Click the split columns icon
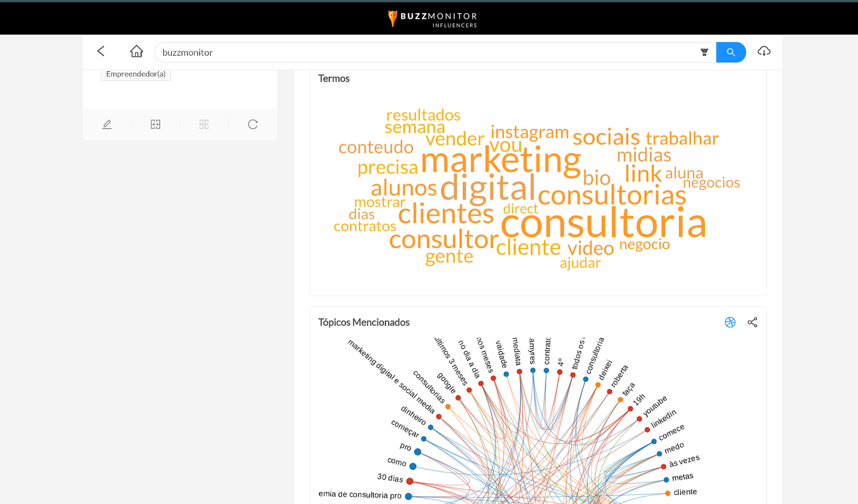The height and width of the screenshot is (504, 858). pyautogui.click(x=204, y=124)
